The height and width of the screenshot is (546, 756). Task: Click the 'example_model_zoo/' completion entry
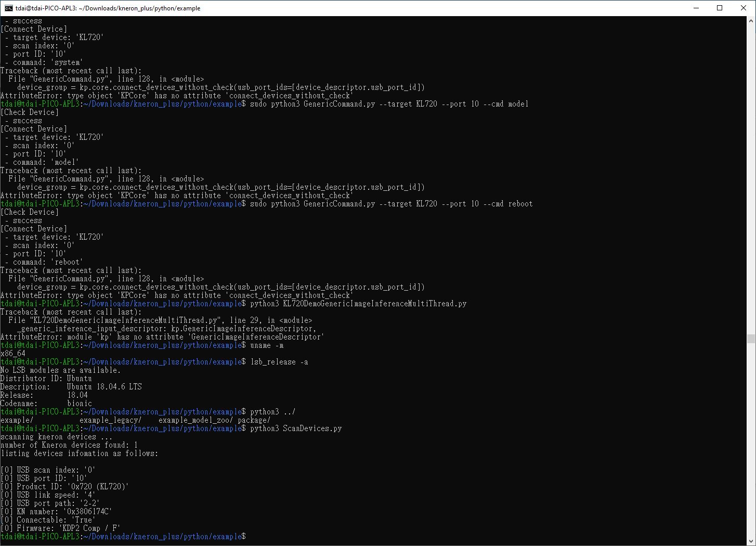[196, 420]
